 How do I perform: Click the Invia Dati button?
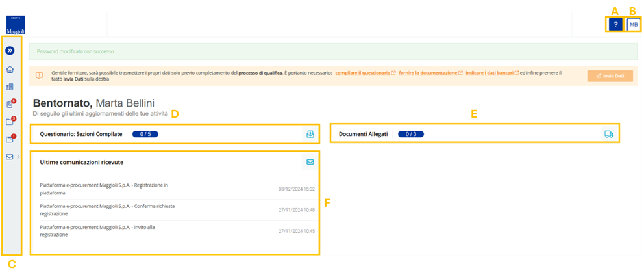pyautogui.click(x=610, y=75)
